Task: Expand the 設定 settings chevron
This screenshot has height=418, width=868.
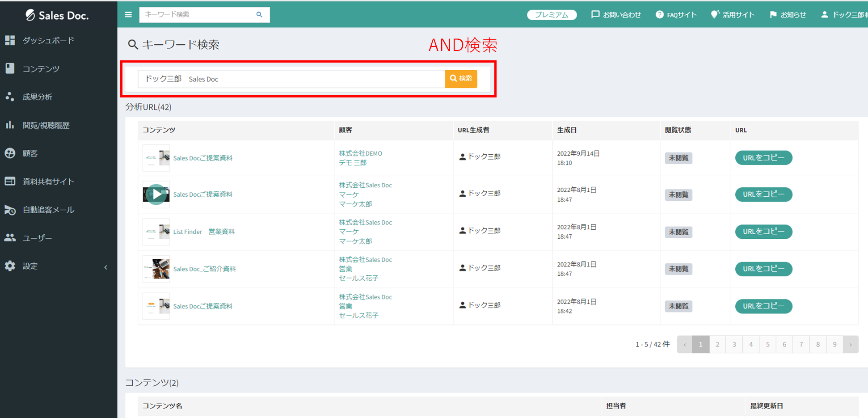Action: [106, 267]
